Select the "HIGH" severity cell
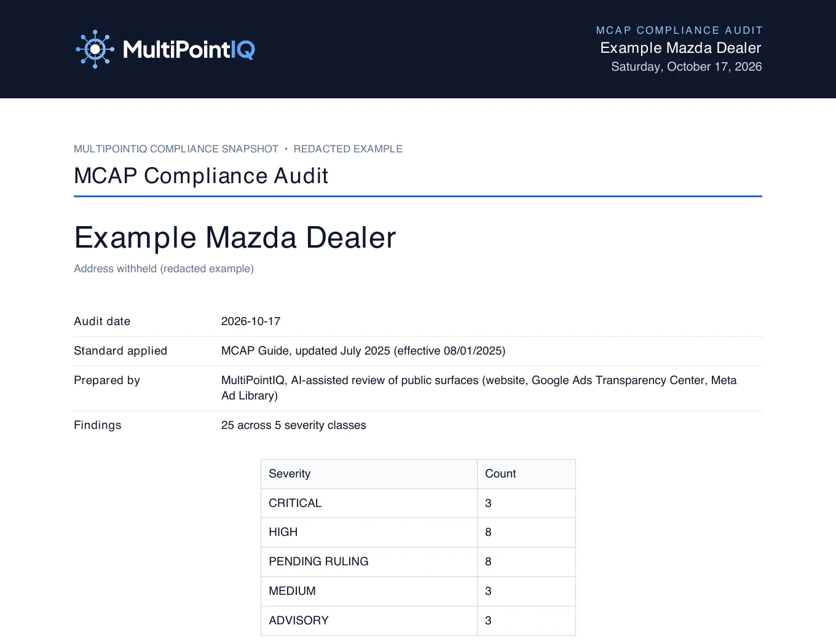The image size is (836, 644). [x=369, y=532]
